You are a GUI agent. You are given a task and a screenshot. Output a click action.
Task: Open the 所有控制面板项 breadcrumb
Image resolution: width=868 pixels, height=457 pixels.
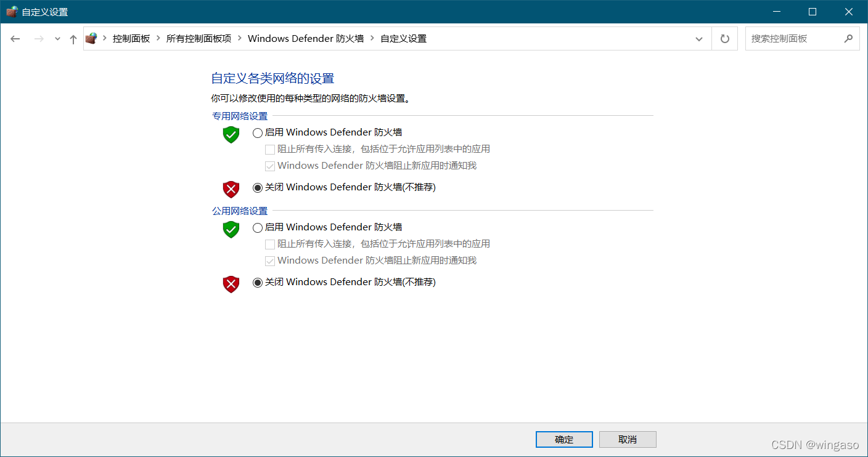click(199, 38)
